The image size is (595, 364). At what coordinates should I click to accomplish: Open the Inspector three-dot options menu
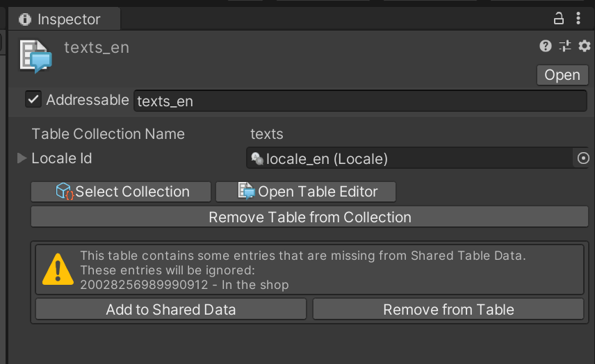pyautogui.click(x=578, y=19)
